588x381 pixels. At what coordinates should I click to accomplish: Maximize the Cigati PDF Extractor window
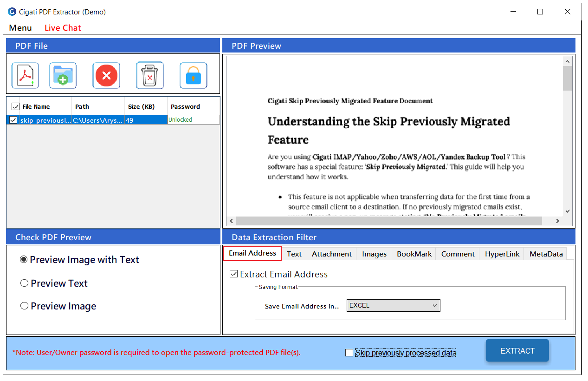540,12
